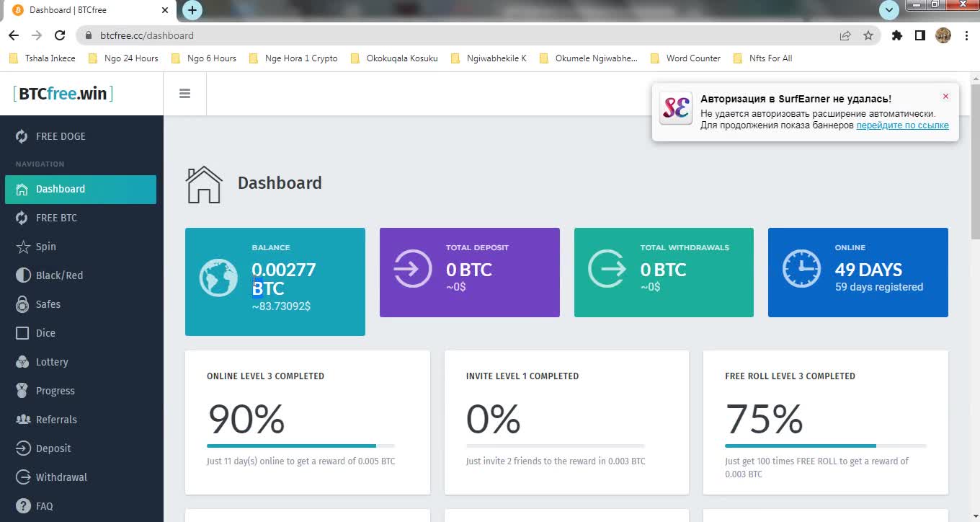Open the Nfts For All bookmark folder
Screen dimensions: 980x522
762,58
